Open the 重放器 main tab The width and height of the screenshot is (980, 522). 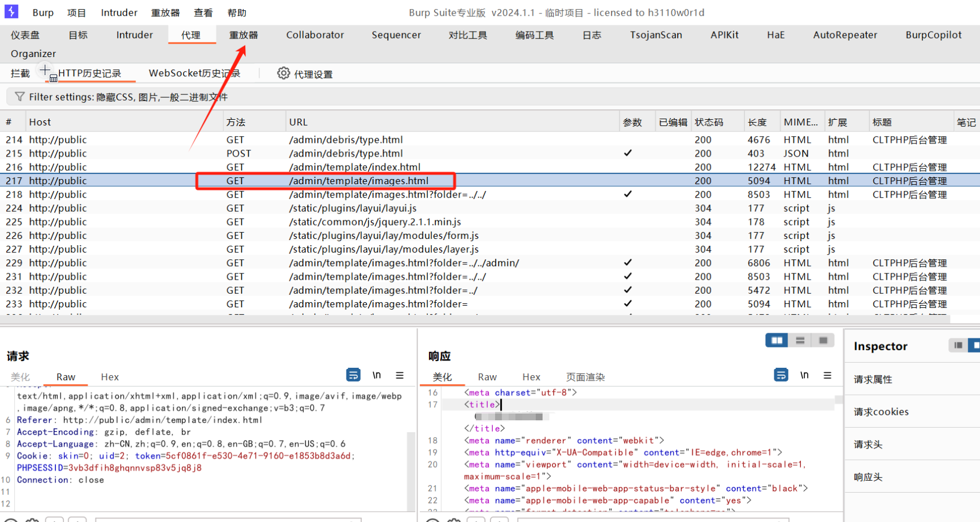pyautogui.click(x=243, y=35)
